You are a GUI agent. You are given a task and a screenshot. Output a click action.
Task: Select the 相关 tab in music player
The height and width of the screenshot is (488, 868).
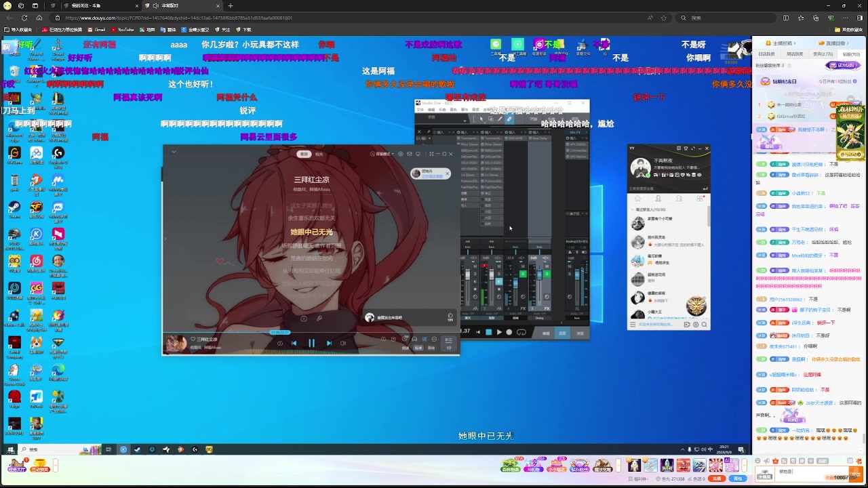[319, 155]
